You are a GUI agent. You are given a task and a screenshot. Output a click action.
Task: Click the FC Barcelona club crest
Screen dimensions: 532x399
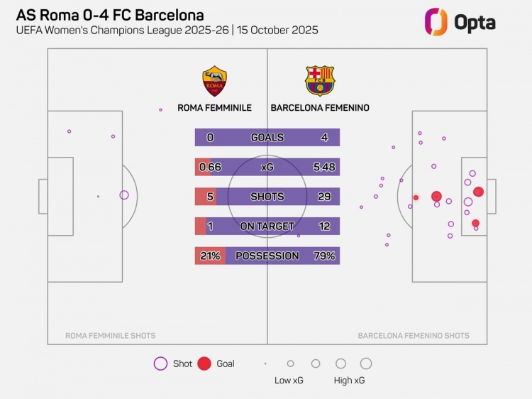coord(320,81)
